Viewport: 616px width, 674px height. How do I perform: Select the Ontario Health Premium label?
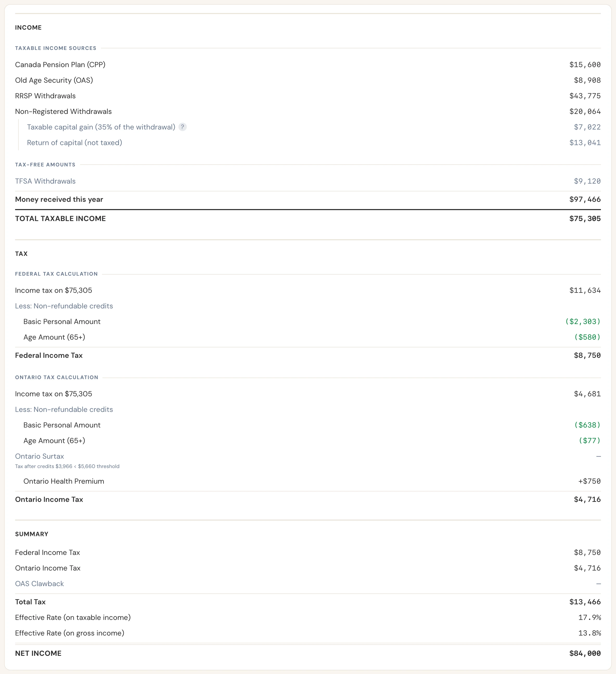[x=64, y=481]
